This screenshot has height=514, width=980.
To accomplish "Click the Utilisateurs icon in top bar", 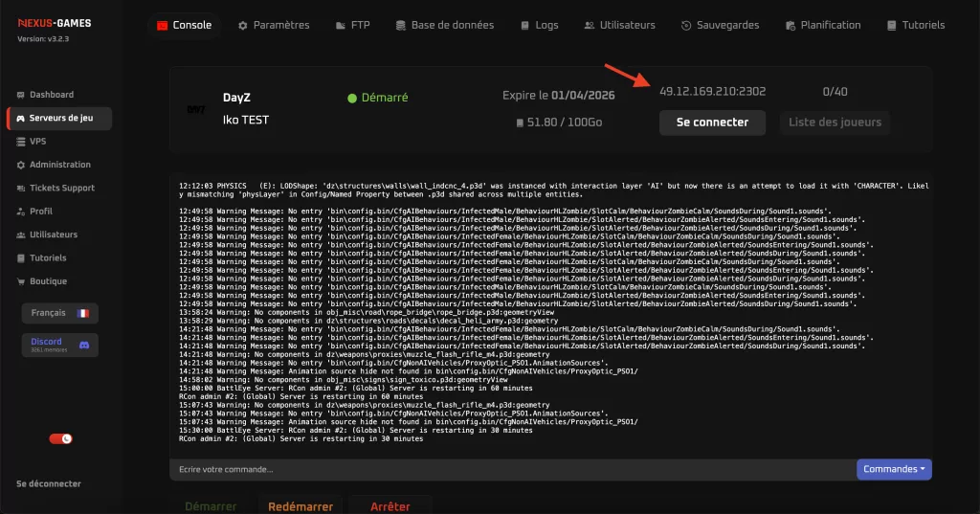I will [x=589, y=26].
